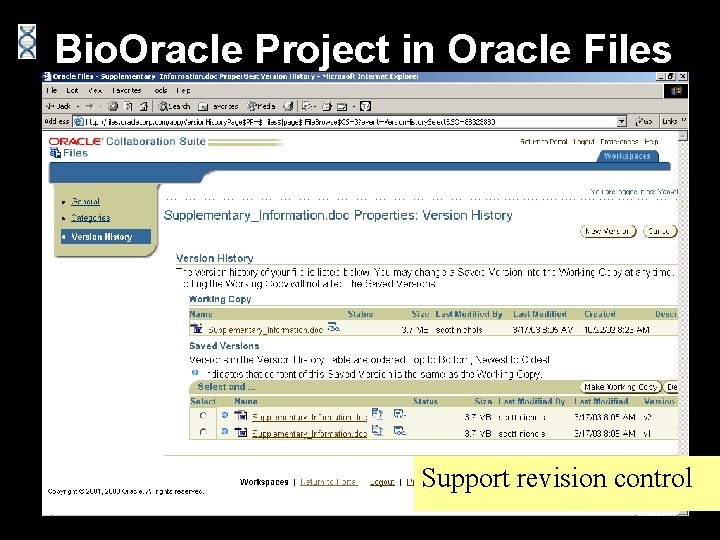The height and width of the screenshot is (540, 720).
Task: Open the Favorites toolbar button
Action: click(218, 107)
